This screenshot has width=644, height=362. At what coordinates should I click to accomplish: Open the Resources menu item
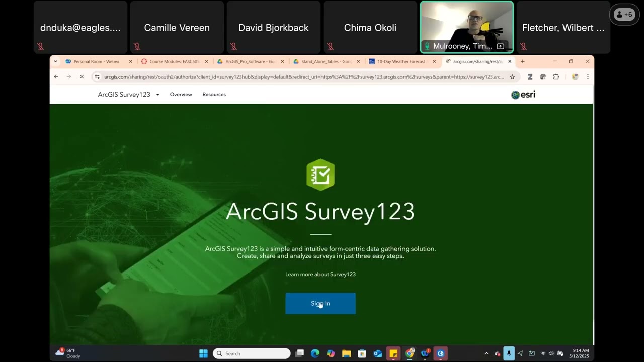click(x=214, y=95)
